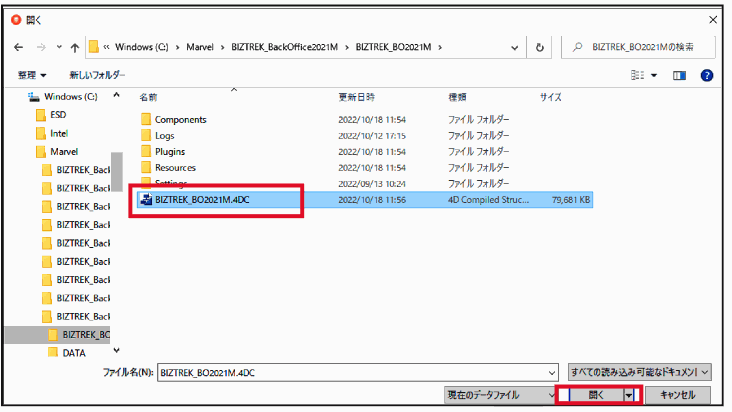Open the Components folder

[180, 119]
